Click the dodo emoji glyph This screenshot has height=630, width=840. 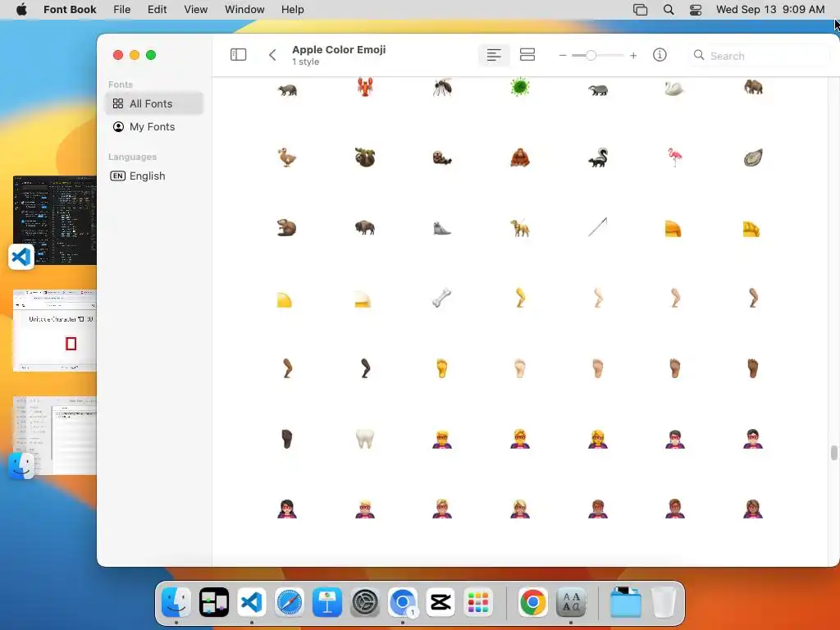click(287, 157)
